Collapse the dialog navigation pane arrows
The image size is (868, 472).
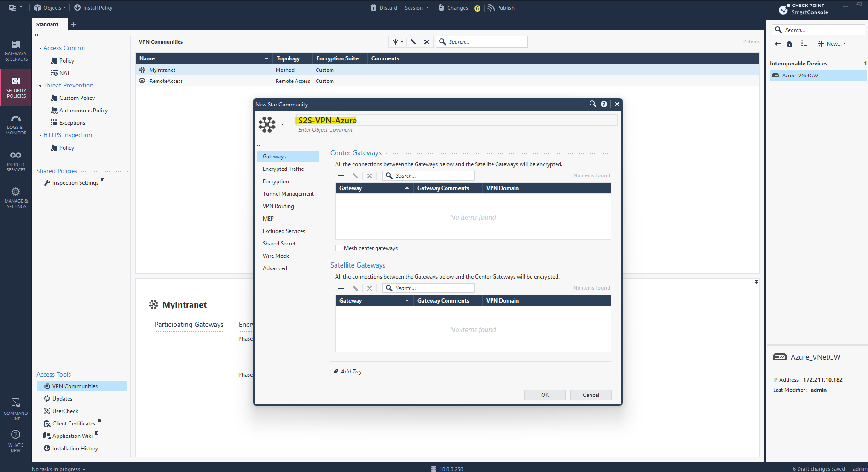click(x=259, y=146)
